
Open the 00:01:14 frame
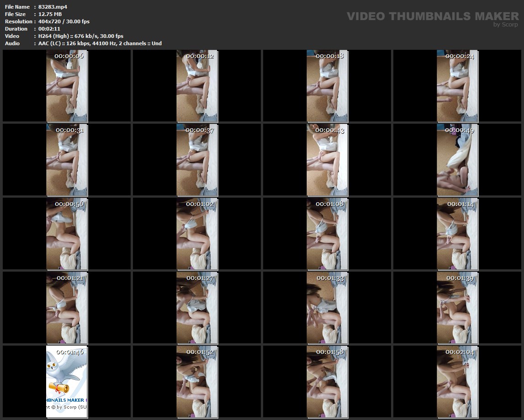click(x=457, y=234)
